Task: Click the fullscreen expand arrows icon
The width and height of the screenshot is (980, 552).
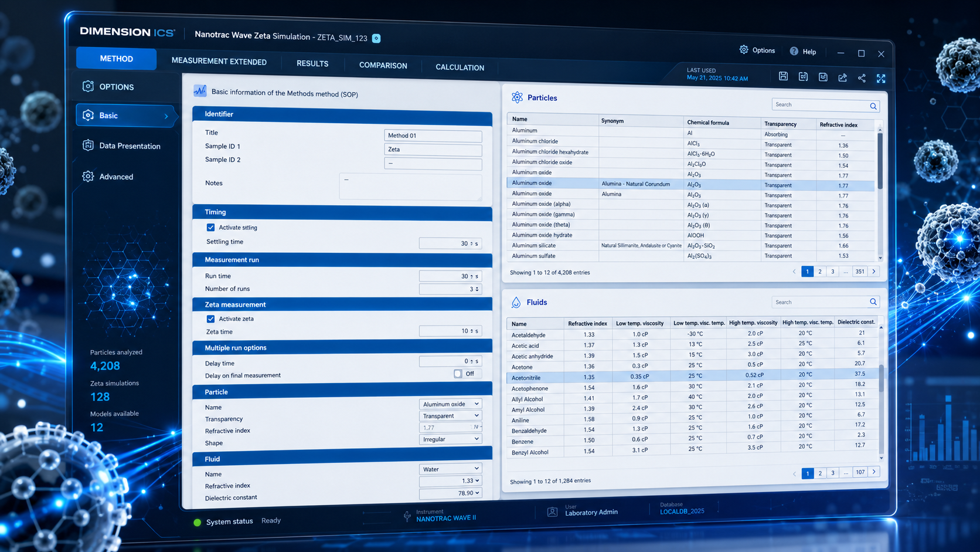Action: tap(881, 78)
